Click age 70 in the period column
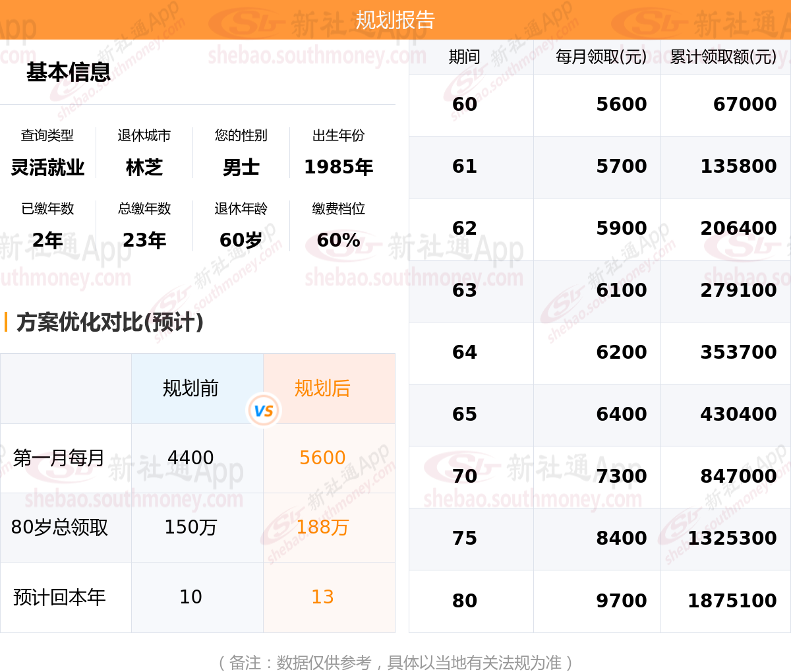 pos(465,476)
